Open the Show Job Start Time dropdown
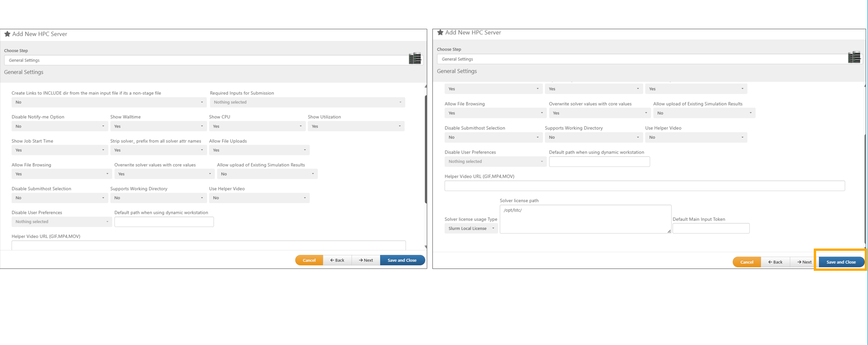 pyautogui.click(x=59, y=150)
